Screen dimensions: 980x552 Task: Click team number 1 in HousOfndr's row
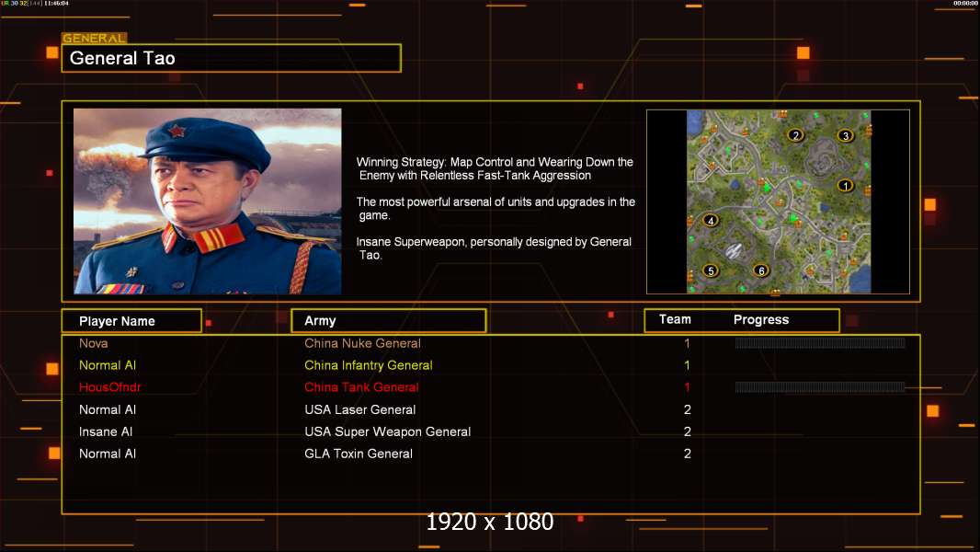click(x=687, y=387)
